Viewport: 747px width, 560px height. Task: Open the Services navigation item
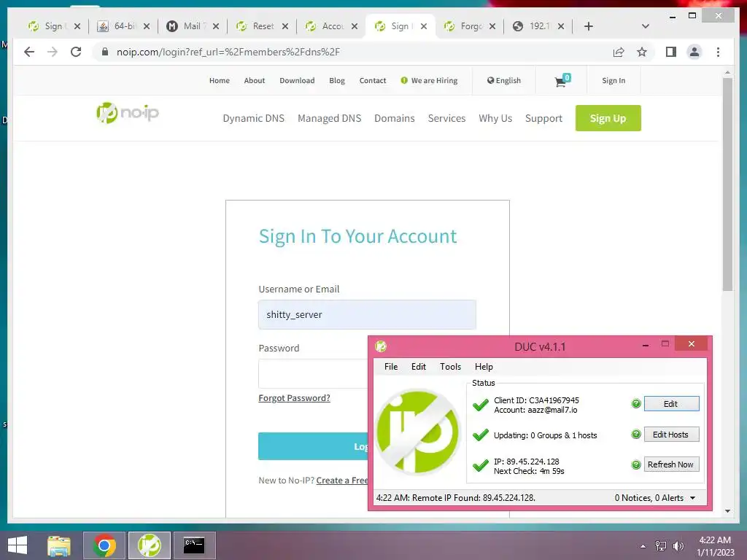(446, 118)
